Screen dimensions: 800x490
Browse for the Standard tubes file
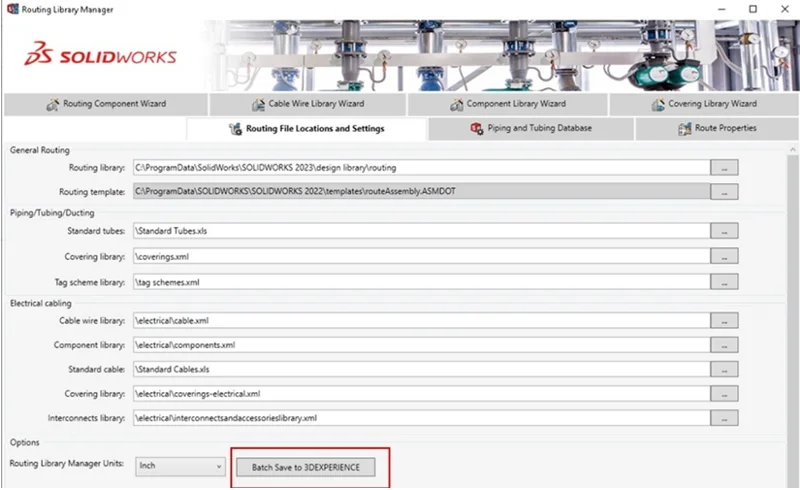(x=724, y=231)
